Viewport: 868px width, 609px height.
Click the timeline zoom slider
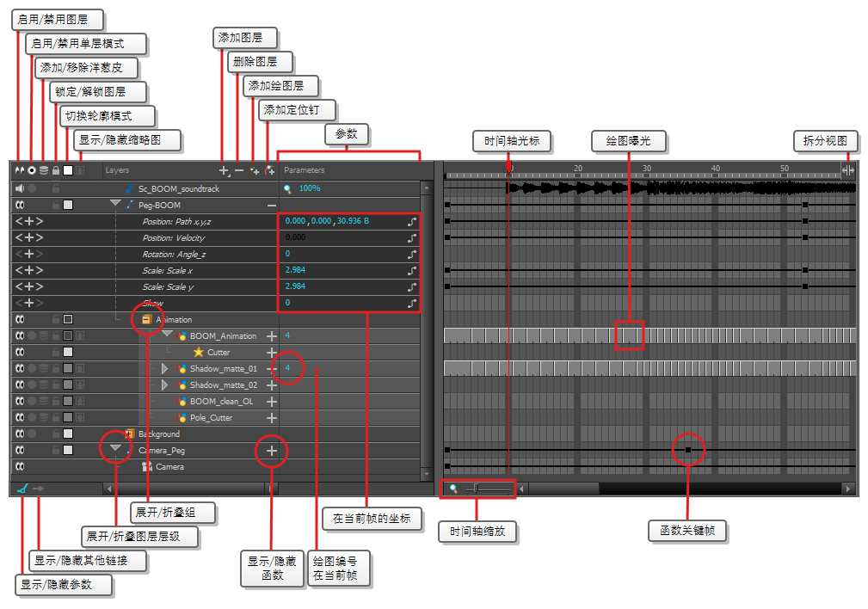click(477, 489)
